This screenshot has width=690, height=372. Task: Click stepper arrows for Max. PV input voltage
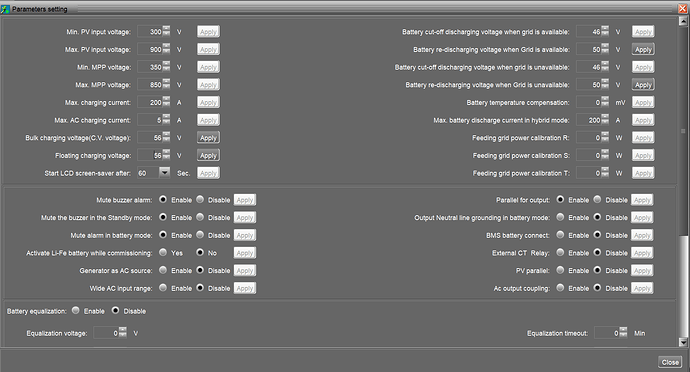166,49
